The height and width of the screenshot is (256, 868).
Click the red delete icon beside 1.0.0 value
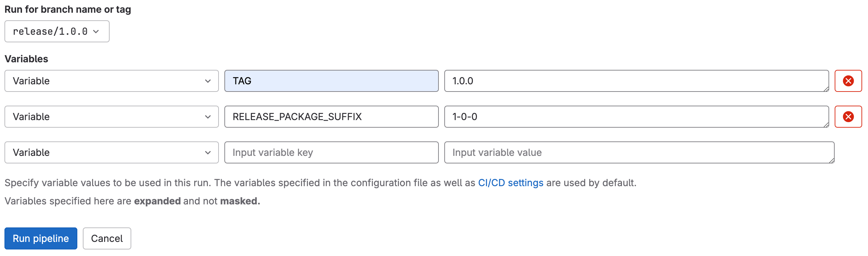point(848,81)
